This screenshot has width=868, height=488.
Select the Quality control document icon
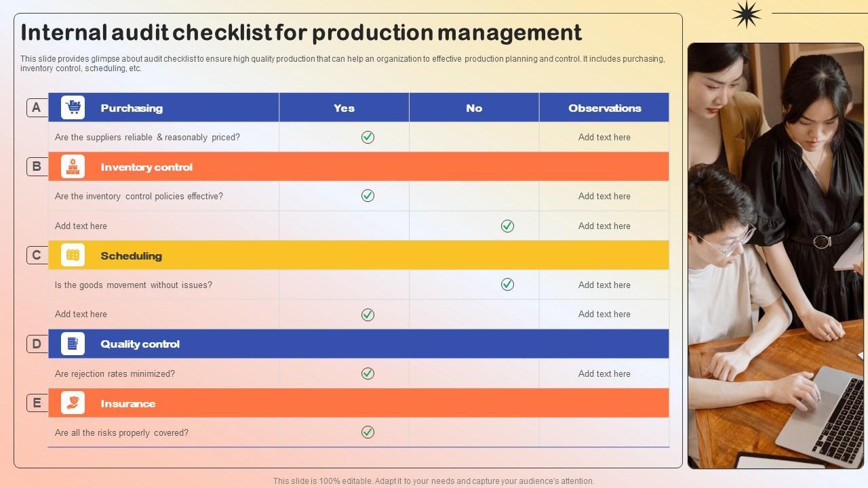click(x=73, y=344)
